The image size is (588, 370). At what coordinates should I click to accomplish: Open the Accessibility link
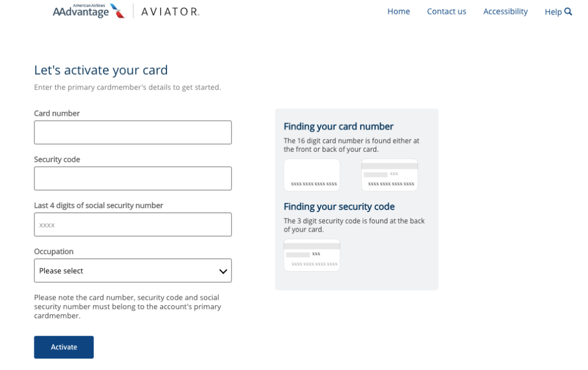click(505, 11)
